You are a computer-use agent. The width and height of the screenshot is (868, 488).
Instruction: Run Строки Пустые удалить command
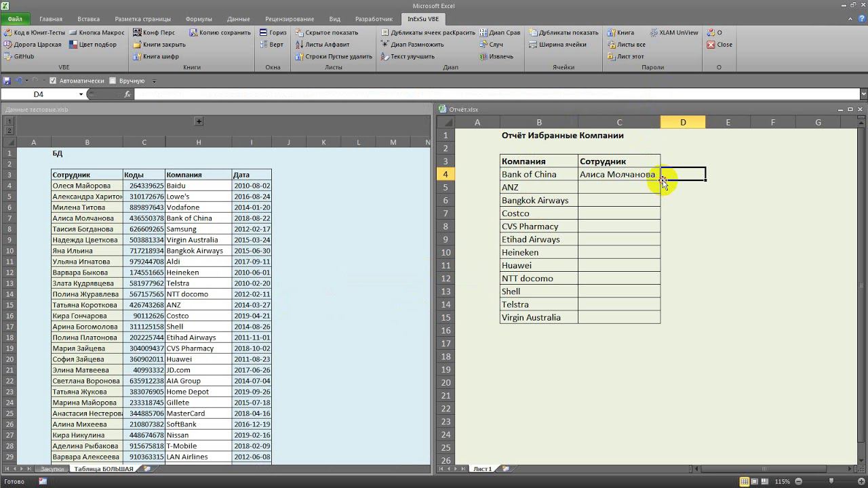334,56
